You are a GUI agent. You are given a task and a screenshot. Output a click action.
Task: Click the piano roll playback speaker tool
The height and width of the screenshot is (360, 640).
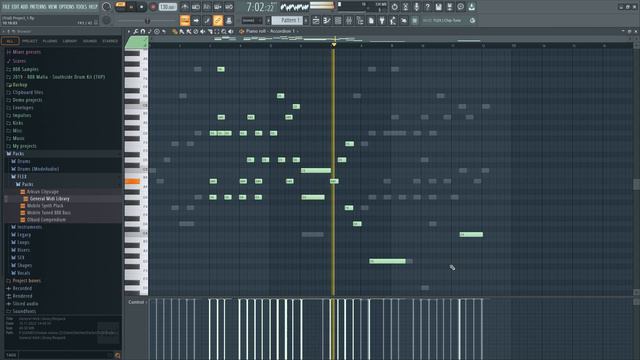pyautogui.click(x=231, y=31)
